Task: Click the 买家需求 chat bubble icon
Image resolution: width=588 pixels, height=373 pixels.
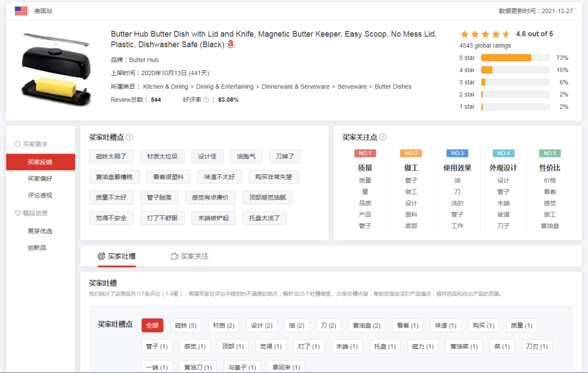Action: click(18, 144)
